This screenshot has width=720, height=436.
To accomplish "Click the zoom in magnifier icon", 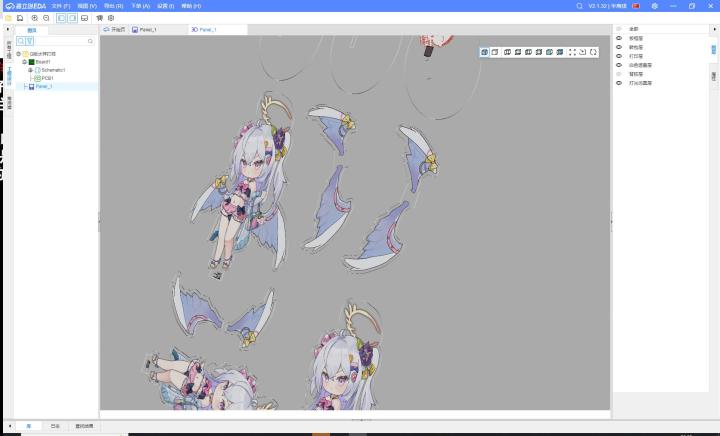I will (x=34, y=18).
